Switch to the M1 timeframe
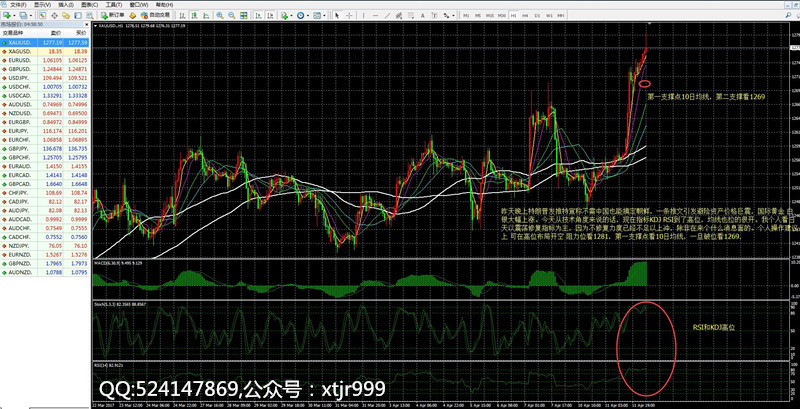The height and width of the screenshot is (409, 800). (x=466, y=15)
